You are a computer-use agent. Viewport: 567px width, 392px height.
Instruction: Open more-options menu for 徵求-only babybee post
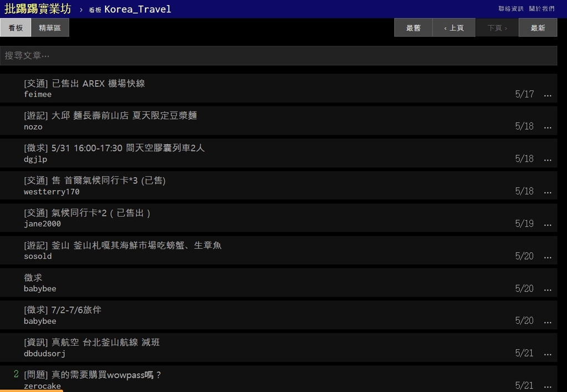coord(548,290)
